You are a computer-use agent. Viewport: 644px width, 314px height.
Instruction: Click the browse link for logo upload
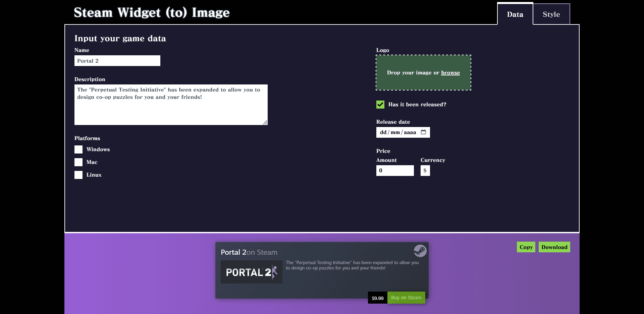[x=450, y=73]
